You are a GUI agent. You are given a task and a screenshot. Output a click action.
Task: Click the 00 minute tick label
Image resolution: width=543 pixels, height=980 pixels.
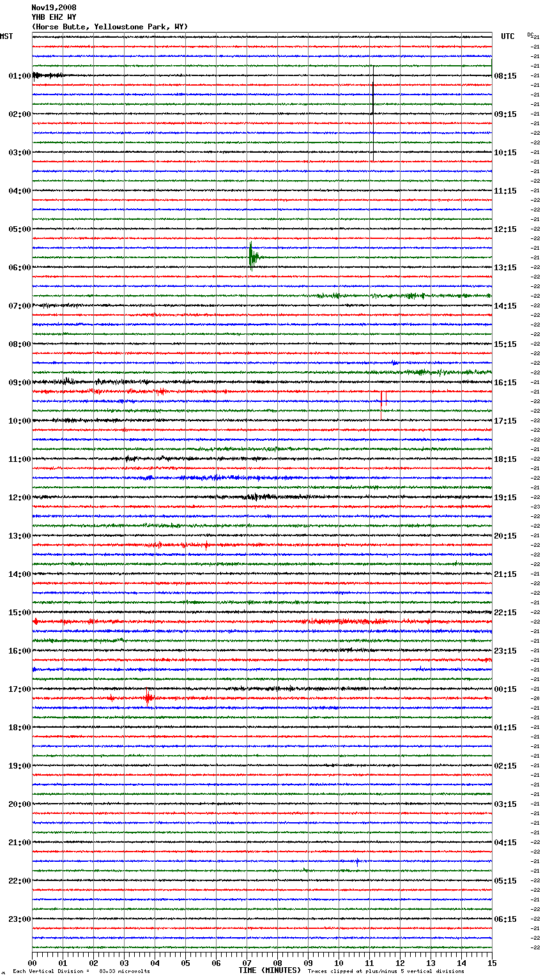(33, 963)
